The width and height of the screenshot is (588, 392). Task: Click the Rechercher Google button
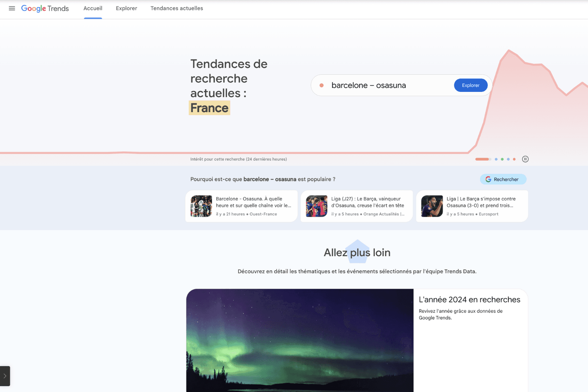(x=503, y=179)
